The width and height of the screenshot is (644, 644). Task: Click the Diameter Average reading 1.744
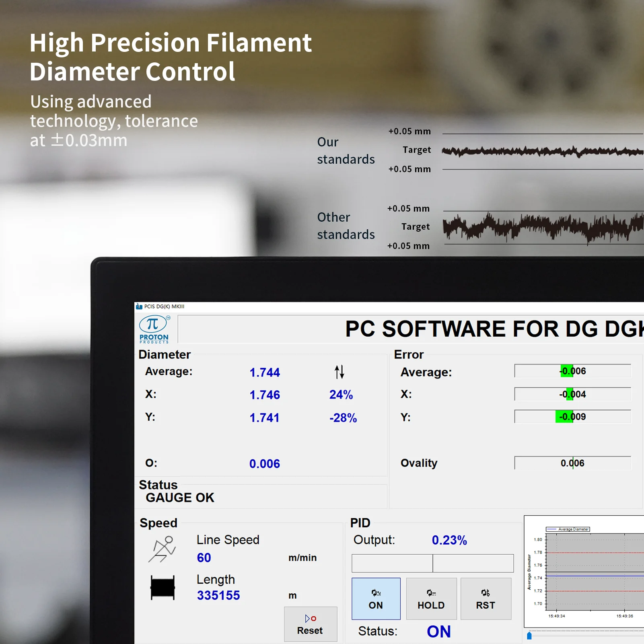265,372
